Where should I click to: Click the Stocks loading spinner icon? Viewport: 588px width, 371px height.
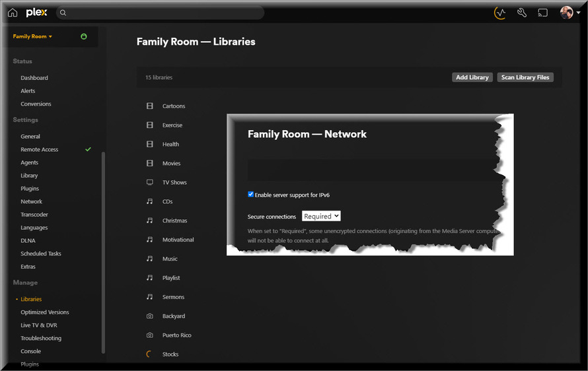point(149,354)
